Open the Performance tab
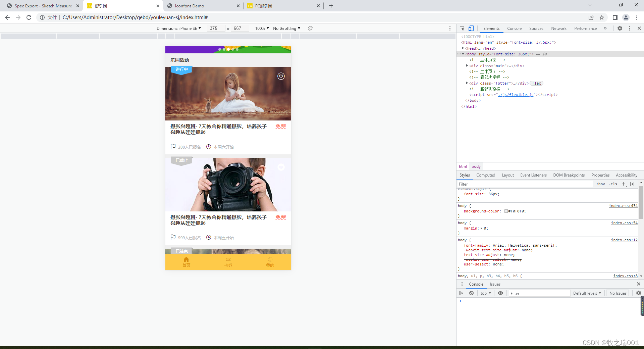This screenshot has height=349, width=644. (585, 29)
